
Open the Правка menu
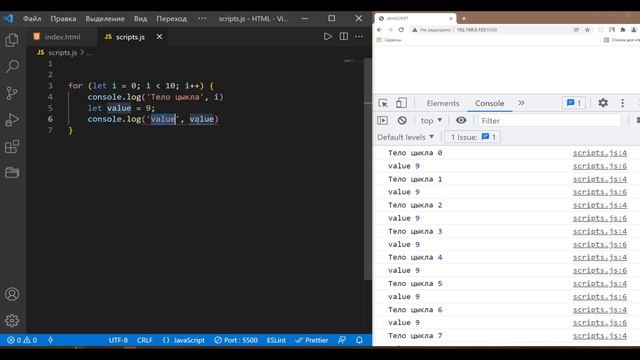[63, 18]
